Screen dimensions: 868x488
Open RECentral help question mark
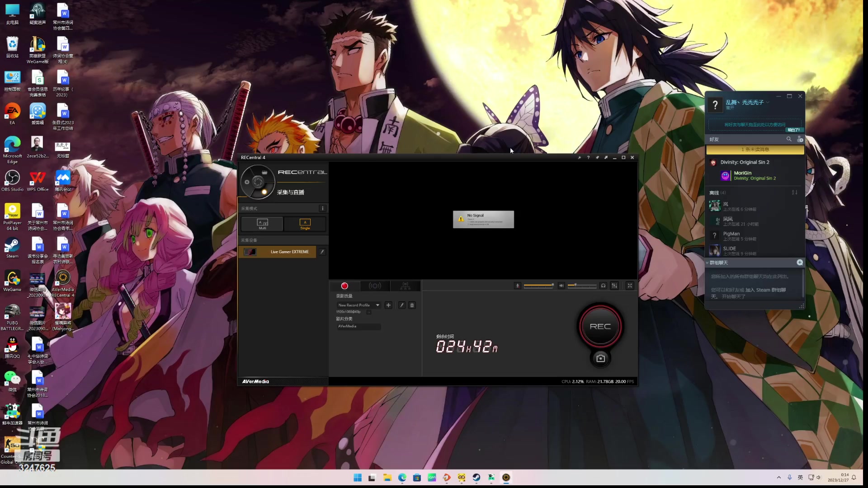point(588,158)
